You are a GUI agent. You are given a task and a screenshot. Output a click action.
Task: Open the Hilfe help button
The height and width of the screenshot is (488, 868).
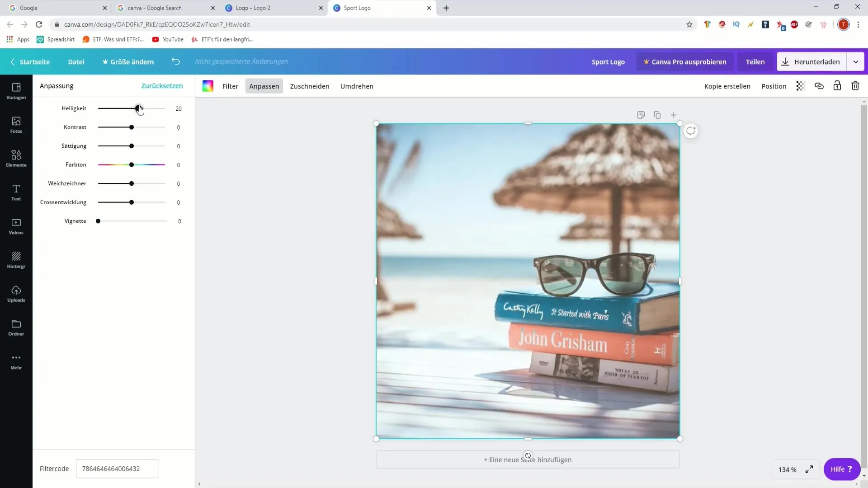842,469
